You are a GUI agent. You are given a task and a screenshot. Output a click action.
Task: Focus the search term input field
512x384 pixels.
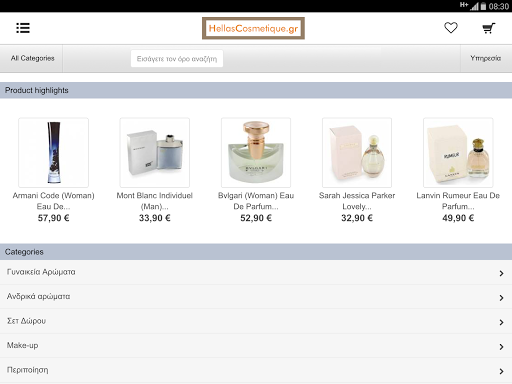177,59
